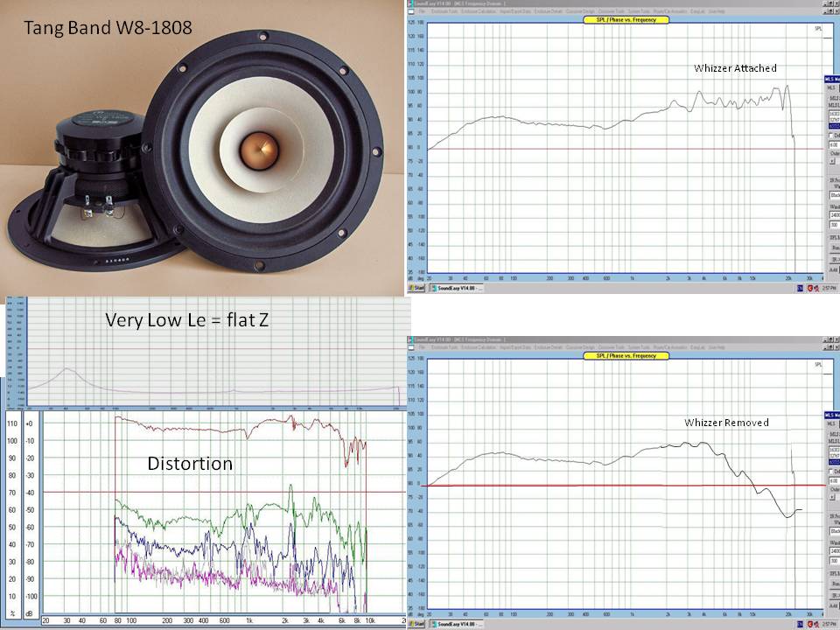Open System Tools menu in the Whizzer Attached window

point(639,11)
